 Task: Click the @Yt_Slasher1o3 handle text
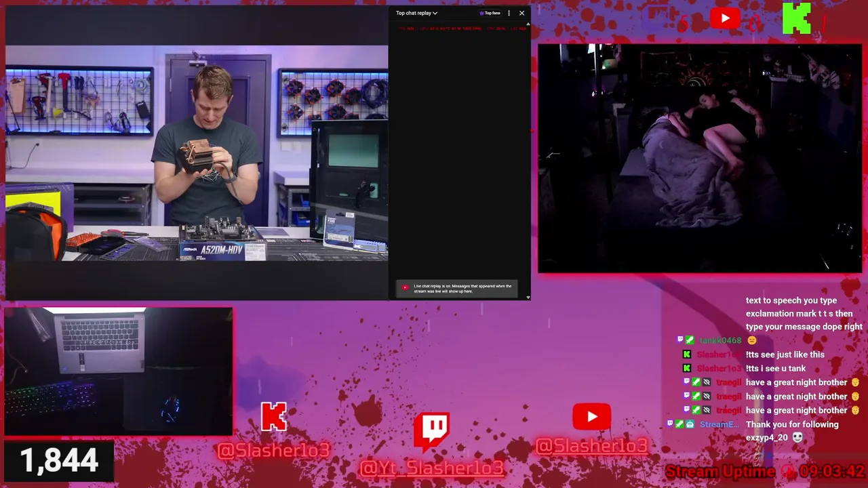tap(432, 468)
